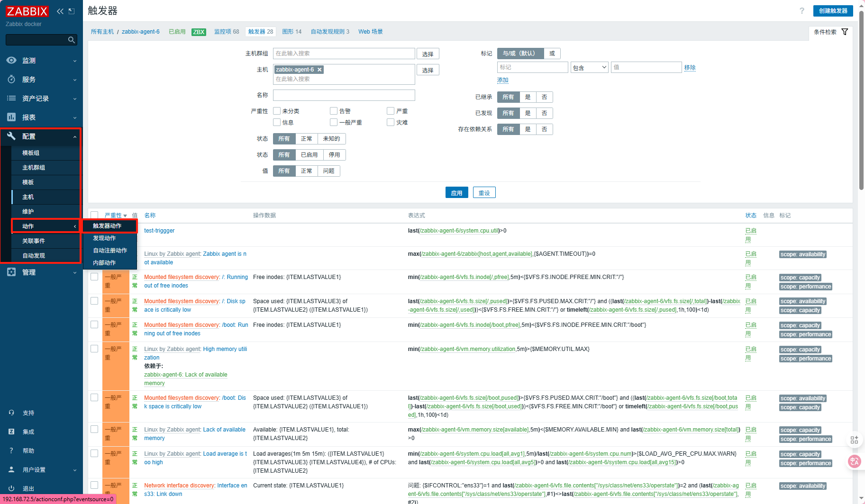Check the 未分类 severity checkbox
Viewport: 865px width, 504px height.
coord(277,111)
